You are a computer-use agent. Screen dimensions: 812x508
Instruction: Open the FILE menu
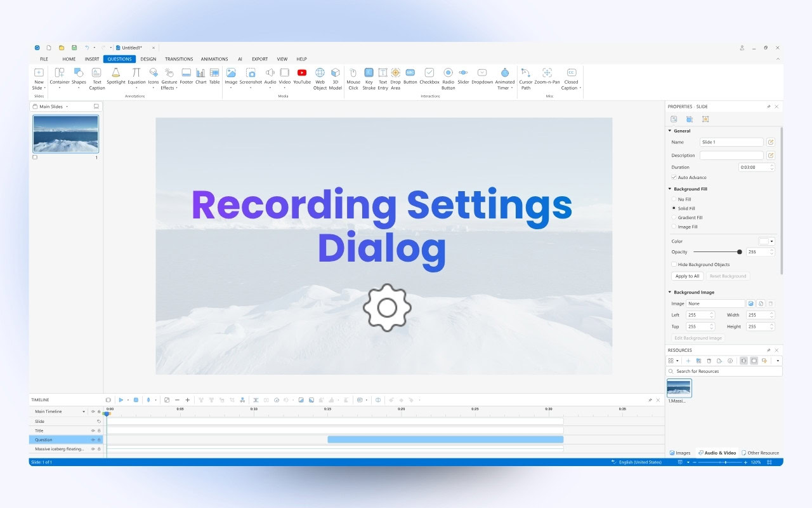tap(44, 59)
